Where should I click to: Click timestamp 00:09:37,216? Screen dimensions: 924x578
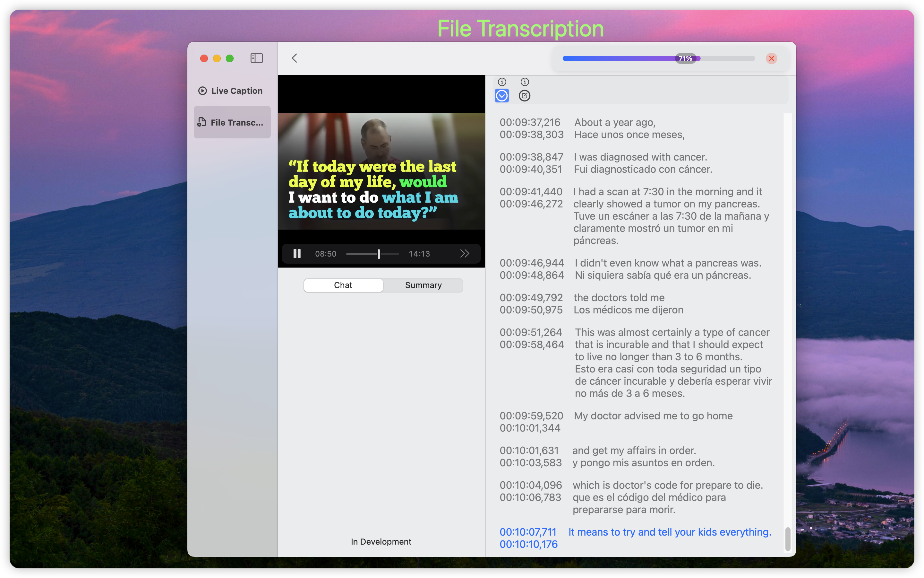[x=530, y=122]
